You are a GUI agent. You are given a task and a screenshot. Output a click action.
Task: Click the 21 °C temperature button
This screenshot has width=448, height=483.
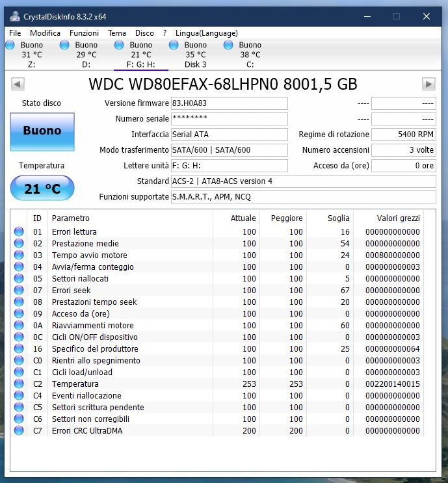coord(42,188)
